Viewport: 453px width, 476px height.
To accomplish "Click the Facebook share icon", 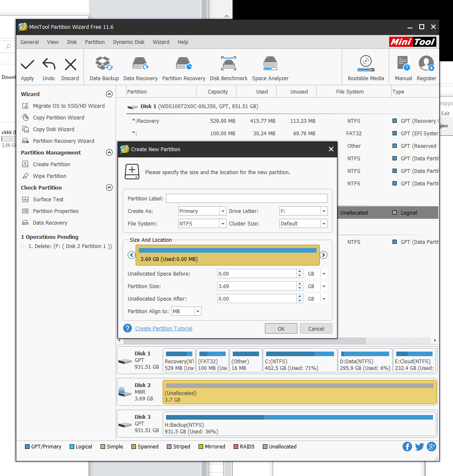I will click(407, 446).
